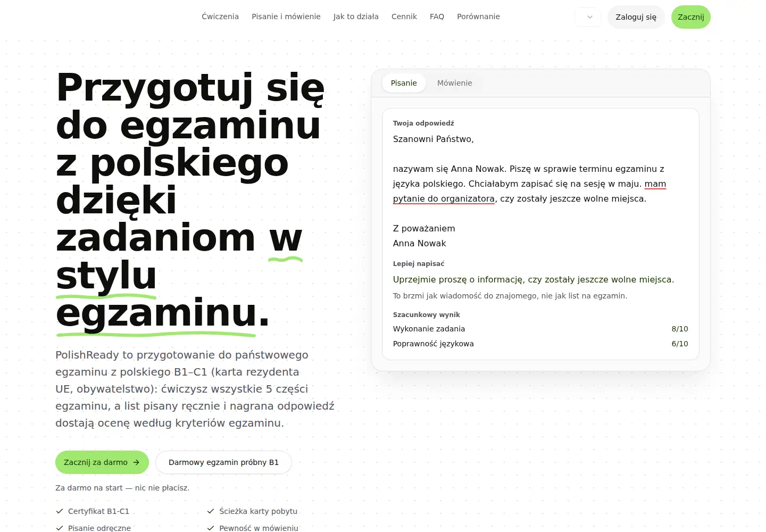Click the Zaloguj się button
Image resolution: width=766 pixels, height=532 pixels.
click(x=636, y=17)
